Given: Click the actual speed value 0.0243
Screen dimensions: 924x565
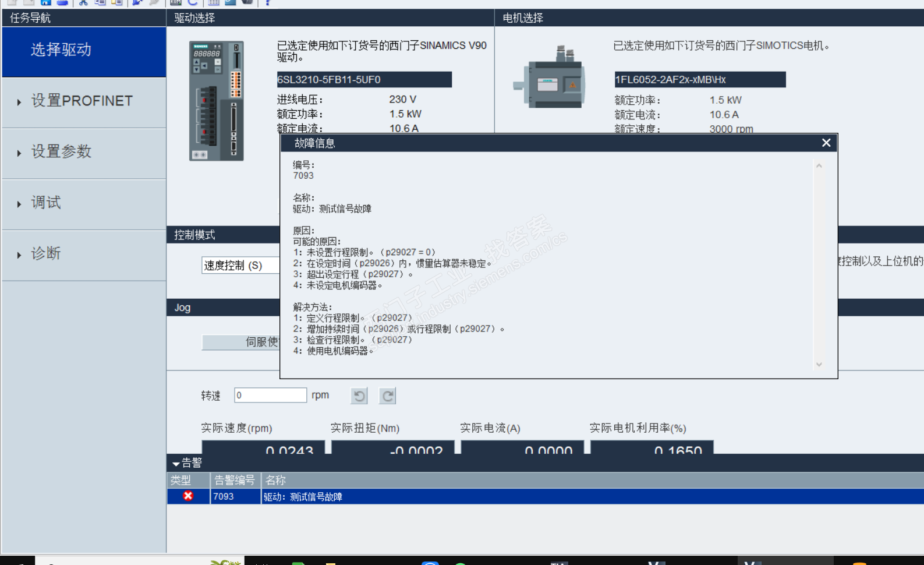Looking at the screenshot, I should (289, 449).
